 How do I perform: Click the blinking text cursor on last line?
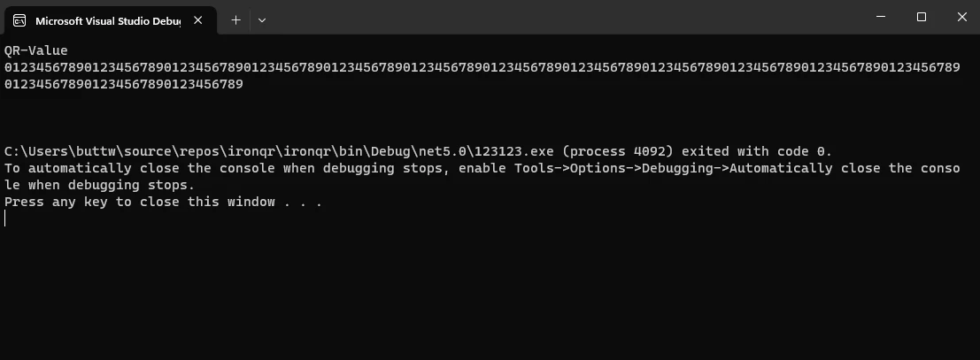pos(5,218)
